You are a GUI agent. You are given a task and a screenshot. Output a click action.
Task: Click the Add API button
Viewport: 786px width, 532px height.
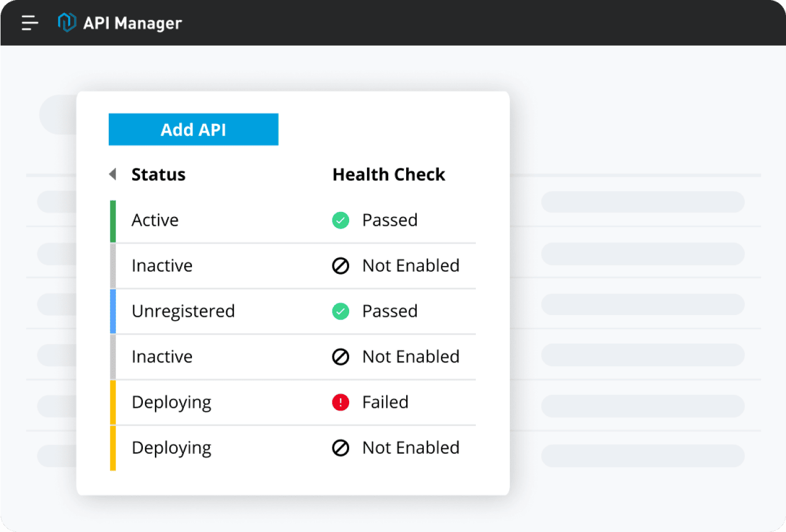click(193, 129)
